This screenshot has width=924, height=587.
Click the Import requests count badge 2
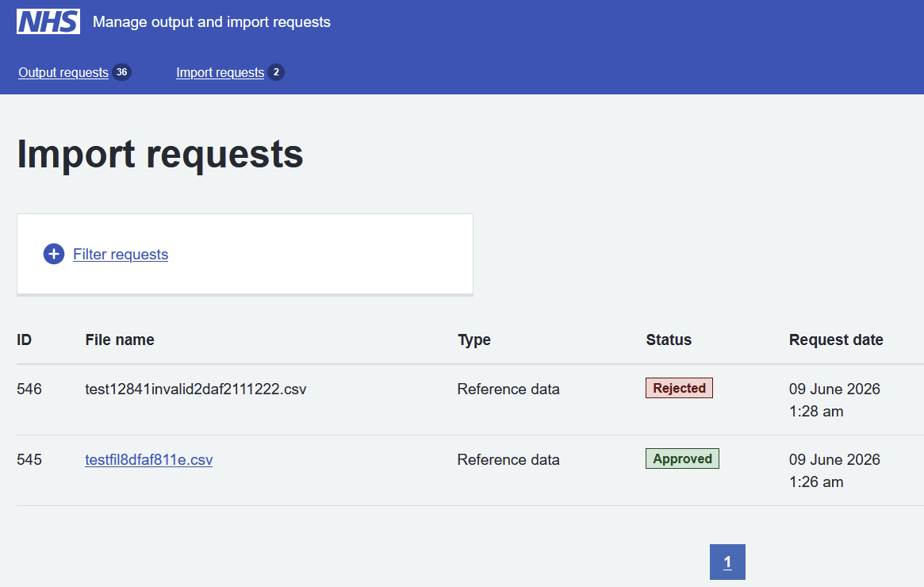(x=276, y=72)
